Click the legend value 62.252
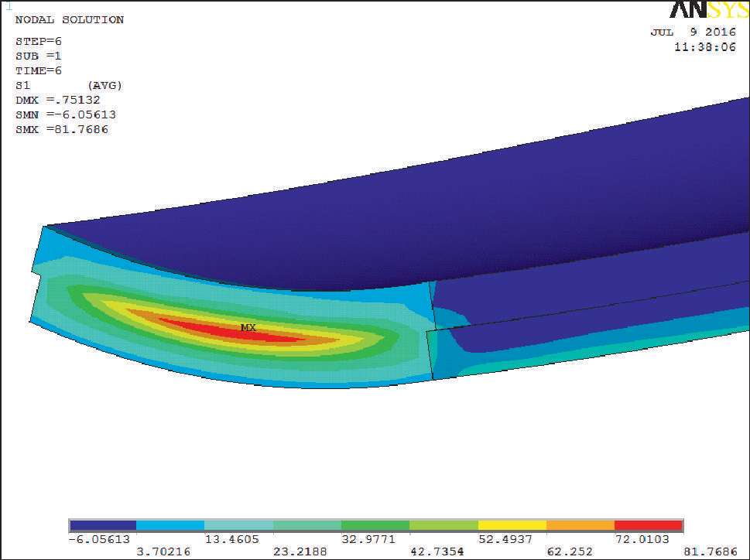Viewport: 750px width, 560px height. (x=570, y=551)
